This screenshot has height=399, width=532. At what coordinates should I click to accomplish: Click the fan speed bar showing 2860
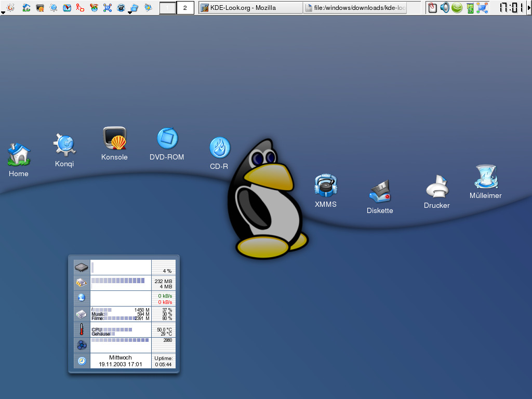tap(120, 340)
